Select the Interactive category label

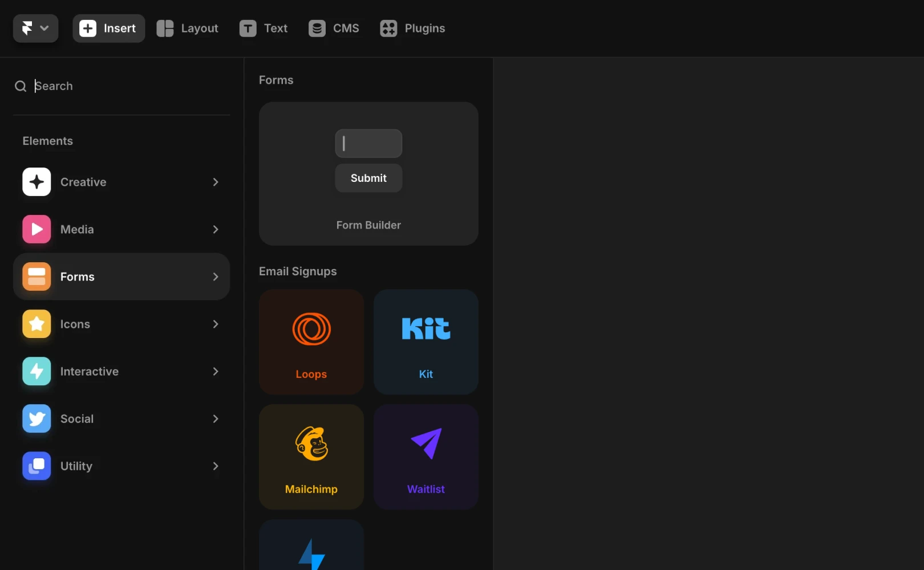click(x=90, y=371)
